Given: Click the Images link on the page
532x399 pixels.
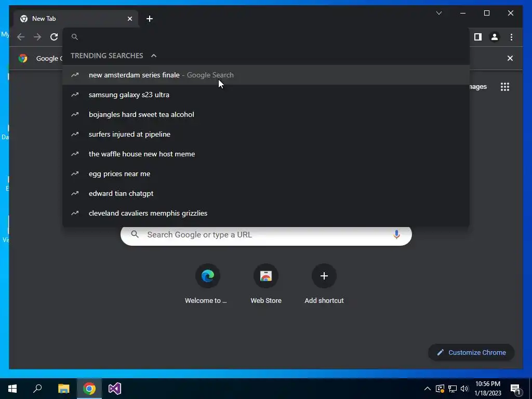Looking at the screenshot, I should coord(478,87).
